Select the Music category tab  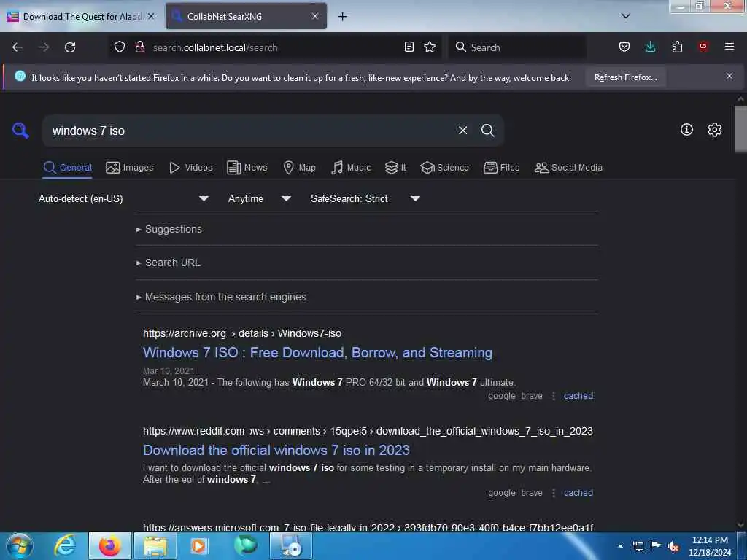(351, 168)
